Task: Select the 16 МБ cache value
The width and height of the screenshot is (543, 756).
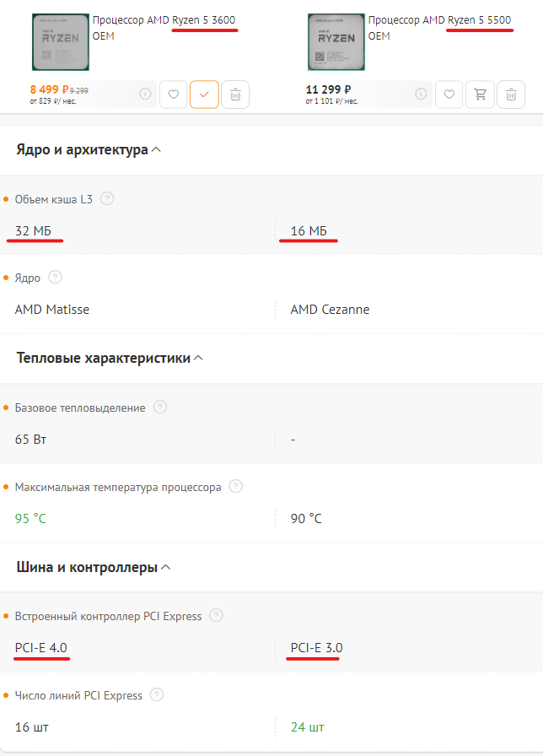Action: click(x=309, y=231)
